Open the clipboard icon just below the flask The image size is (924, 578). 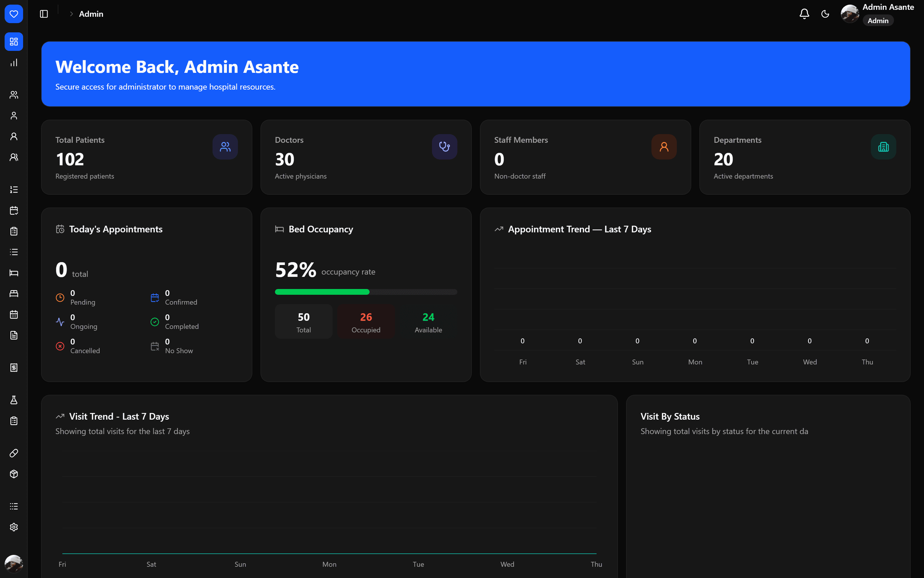click(14, 421)
